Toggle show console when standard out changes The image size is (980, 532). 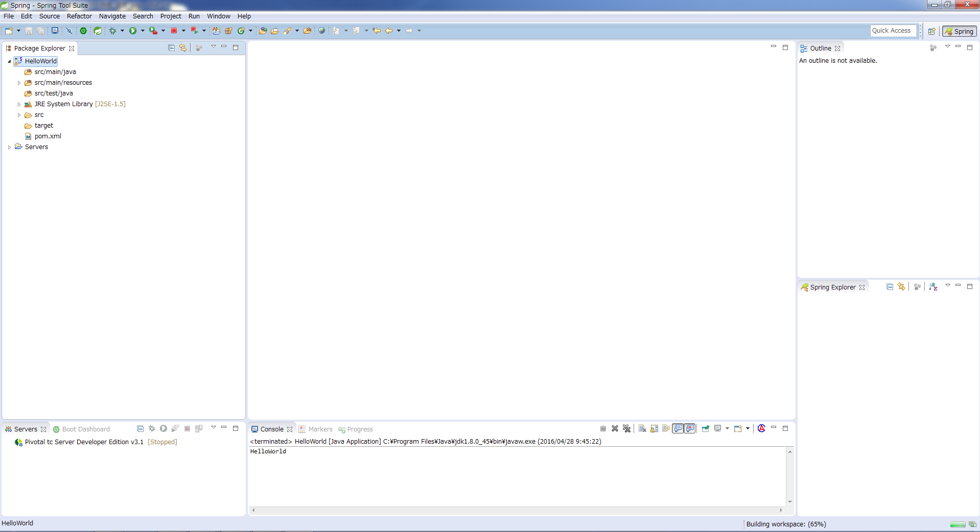coord(678,429)
